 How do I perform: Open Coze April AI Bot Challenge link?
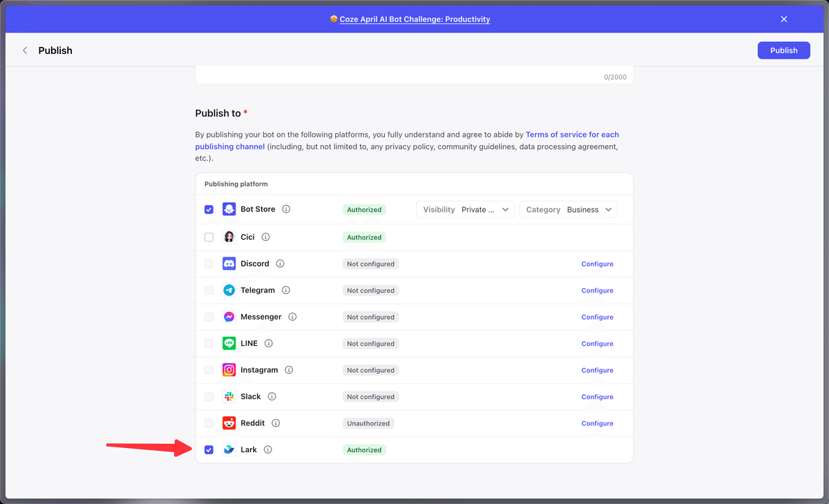(414, 19)
